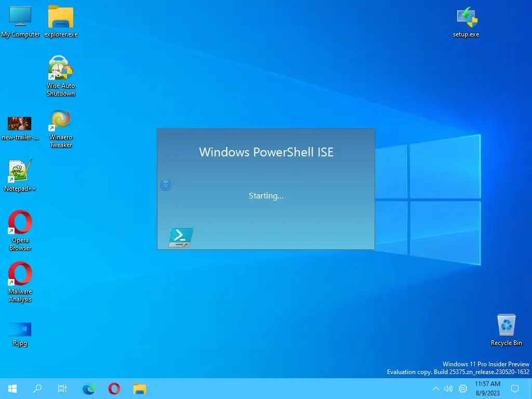Open the My Computer desktop icon
The width and height of the screenshot is (532, 399).
tap(20, 21)
